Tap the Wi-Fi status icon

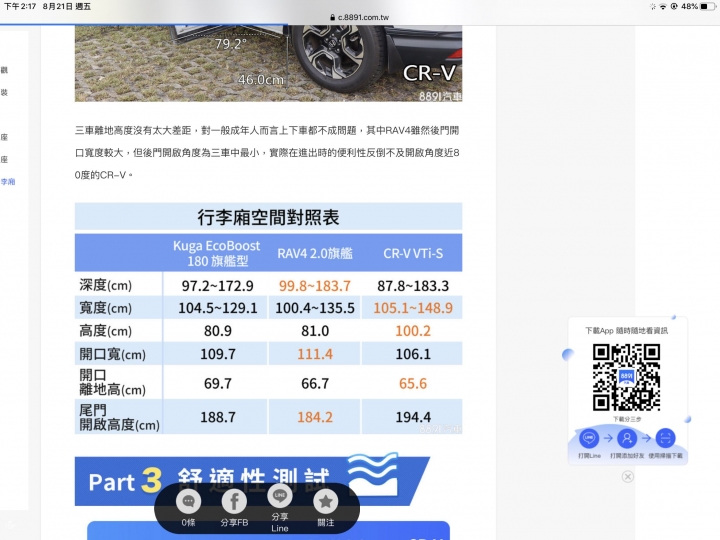[x=663, y=6]
